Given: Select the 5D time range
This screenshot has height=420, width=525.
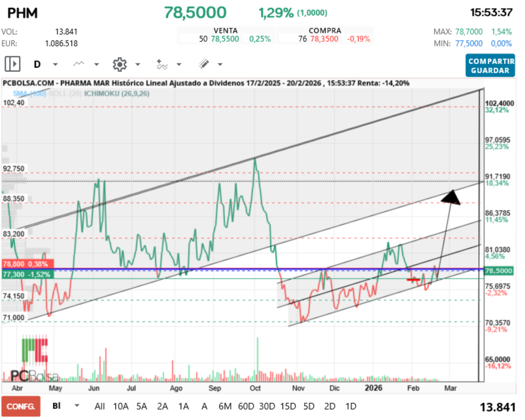Looking at the screenshot, I should (x=309, y=406).
